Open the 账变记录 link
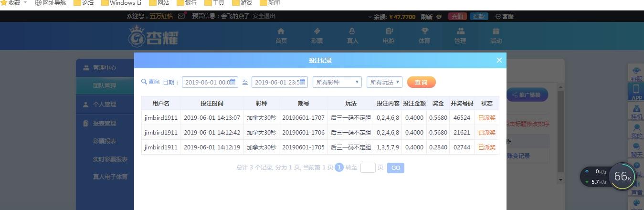 518,156
